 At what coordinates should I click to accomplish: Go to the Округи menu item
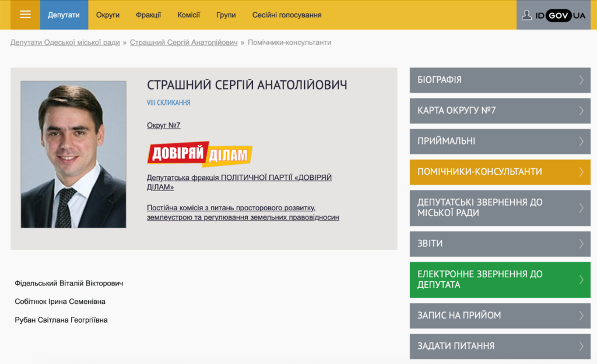[x=108, y=15]
